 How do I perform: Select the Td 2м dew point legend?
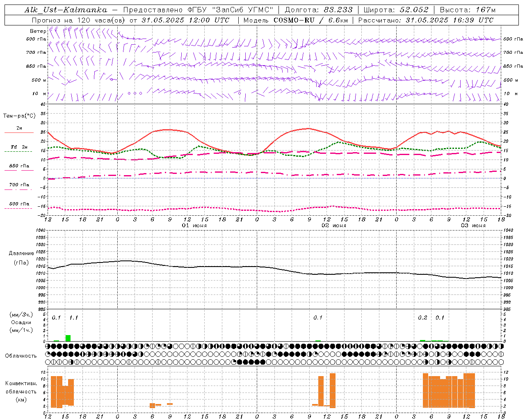tap(19, 147)
